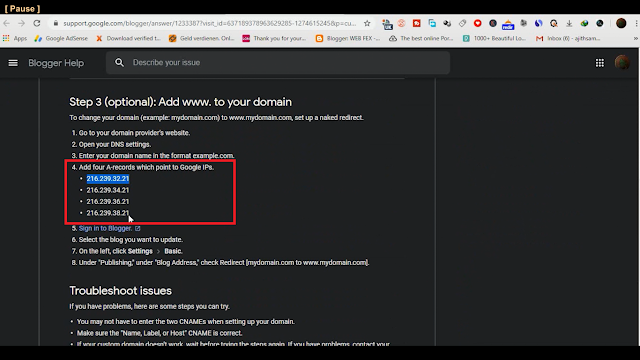Image resolution: width=640 pixels, height=360 pixels.
Task: Click the download arrow extension icon
Action: point(569,23)
